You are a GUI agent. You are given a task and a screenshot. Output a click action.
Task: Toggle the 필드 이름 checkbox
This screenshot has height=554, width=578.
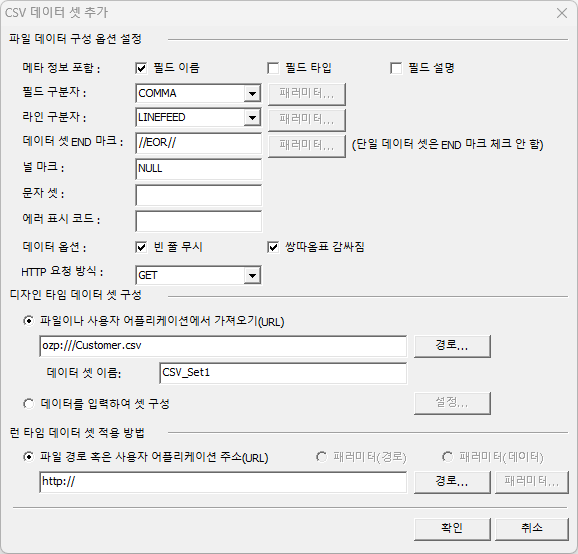click(141, 68)
